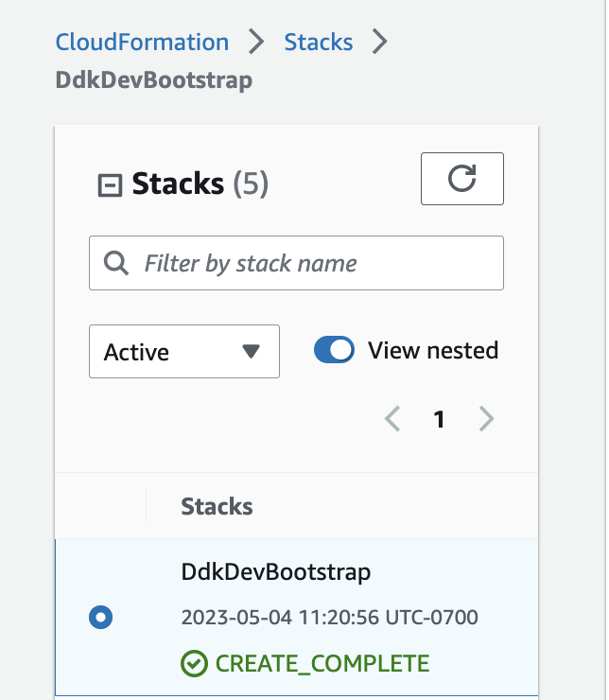
Task: Click the View nested label
Action: (x=433, y=350)
